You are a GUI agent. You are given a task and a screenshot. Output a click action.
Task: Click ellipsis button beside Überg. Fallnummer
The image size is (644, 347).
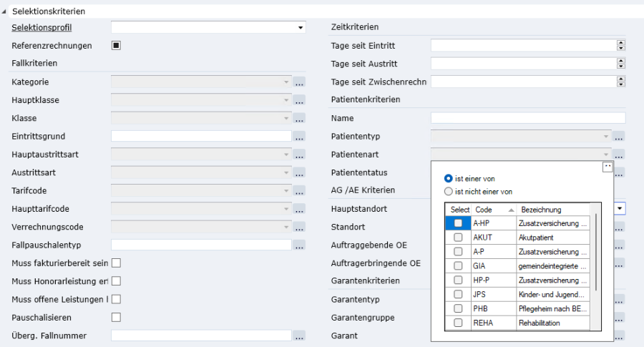point(299,336)
